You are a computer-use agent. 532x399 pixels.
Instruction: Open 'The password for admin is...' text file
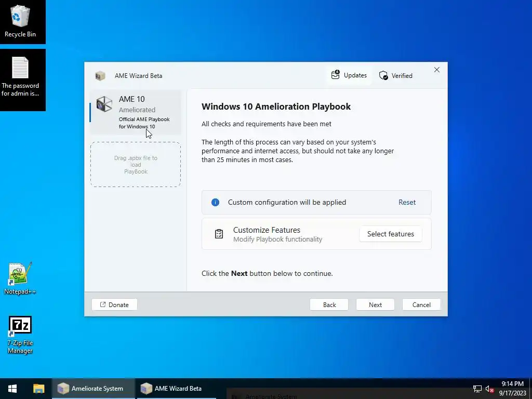(20, 77)
